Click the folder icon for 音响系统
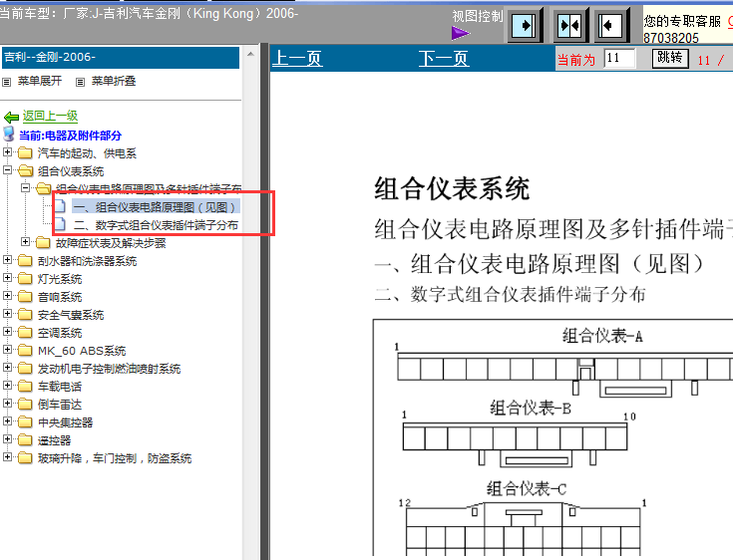This screenshot has width=733, height=560. point(25,297)
